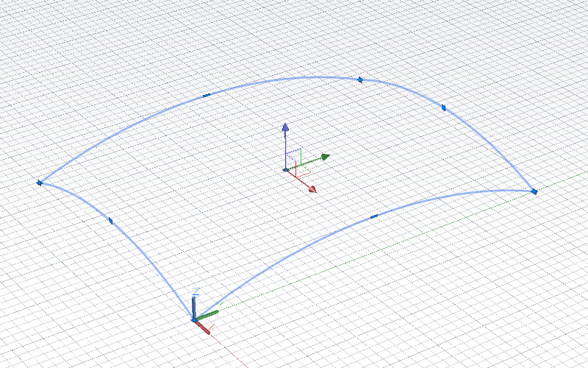
Task: Select the grip at the rightmost corner
Action: (534, 192)
